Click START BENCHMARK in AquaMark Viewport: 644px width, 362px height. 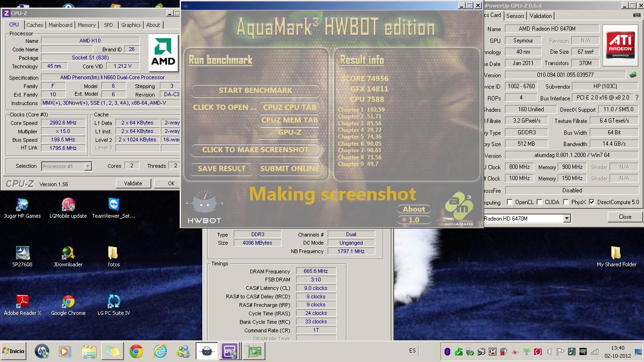click(256, 90)
